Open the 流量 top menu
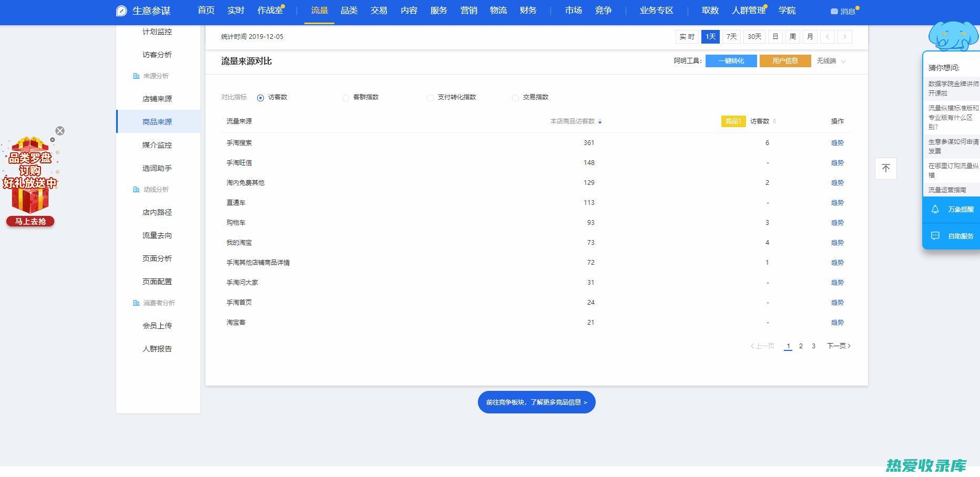The width and height of the screenshot is (980, 477). tap(319, 11)
